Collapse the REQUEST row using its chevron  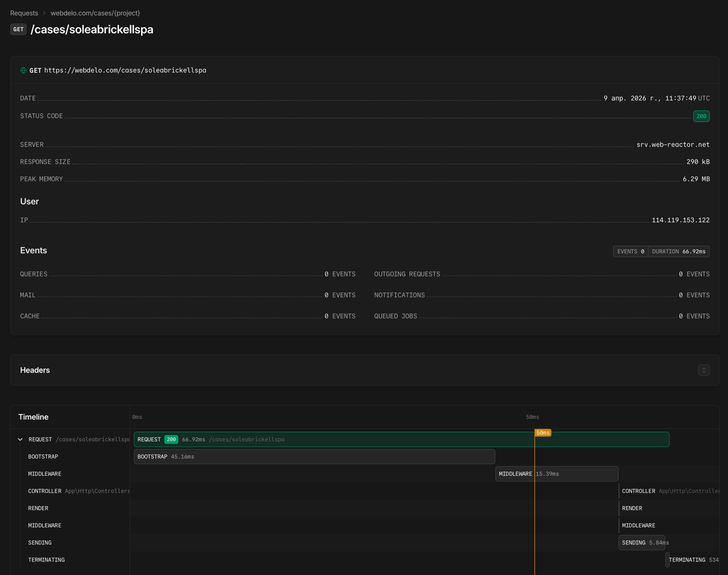coord(20,439)
